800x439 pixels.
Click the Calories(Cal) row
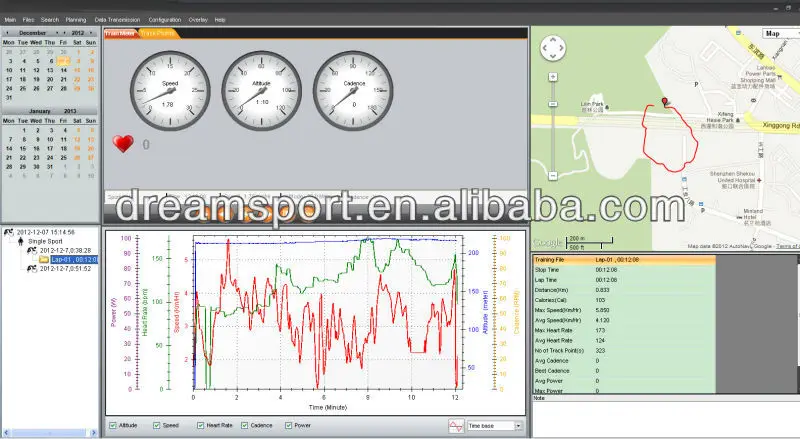[x=624, y=300]
